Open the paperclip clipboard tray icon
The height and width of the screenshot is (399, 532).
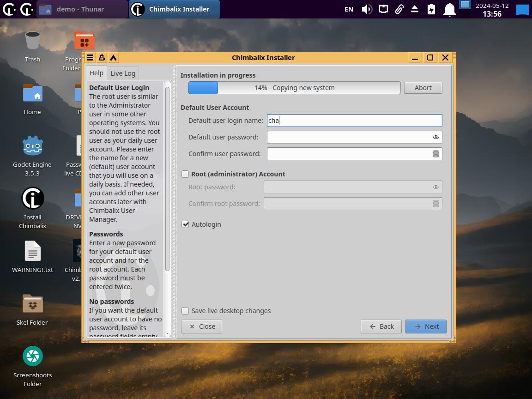tap(399, 9)
